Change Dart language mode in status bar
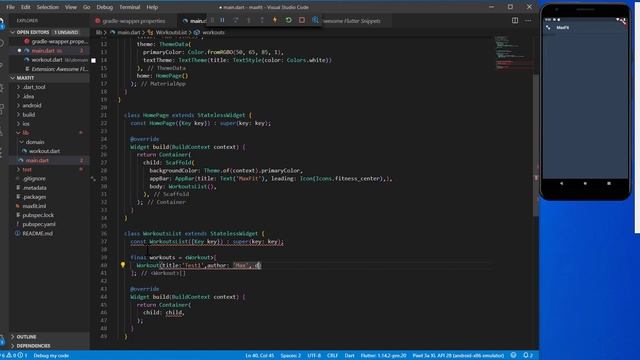640x360 pixels. pos(349,356)
